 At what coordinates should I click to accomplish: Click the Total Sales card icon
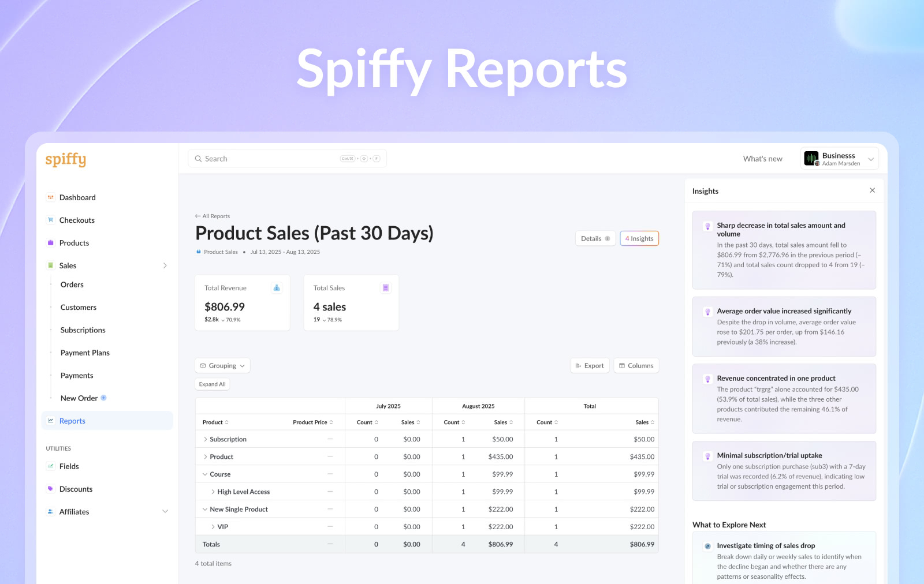point(386,288)
